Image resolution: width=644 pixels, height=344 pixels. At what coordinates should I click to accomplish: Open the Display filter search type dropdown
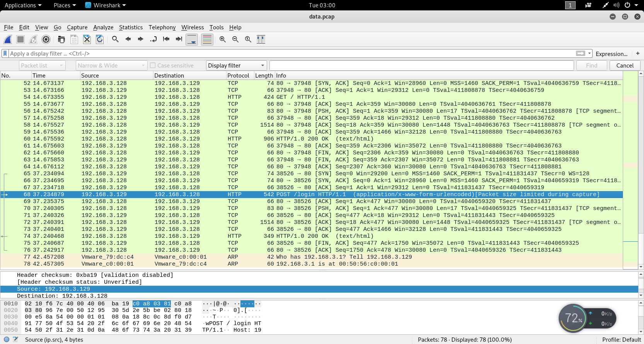[x=237, y=66]
